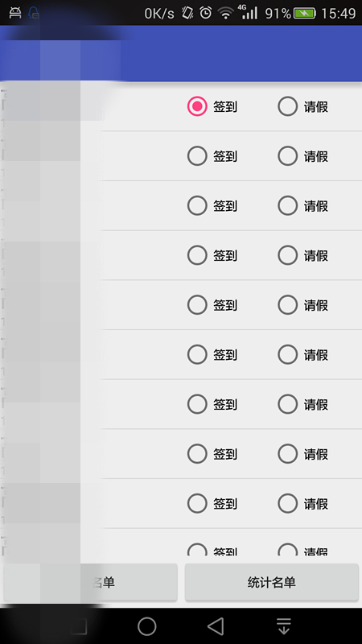
Task: Tap the Android debug icon in status bar
Action: (x=15, y=13)
